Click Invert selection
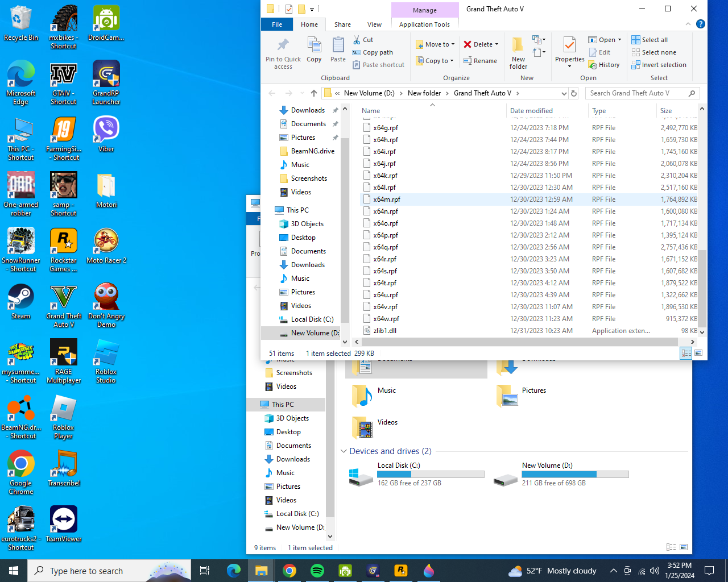 click(659, 65)
